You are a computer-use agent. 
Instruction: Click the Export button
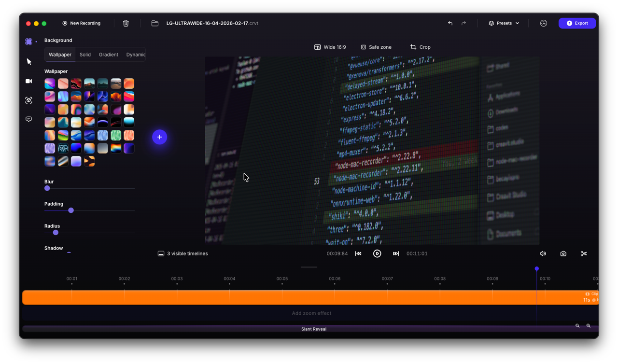tap(577, 23)
